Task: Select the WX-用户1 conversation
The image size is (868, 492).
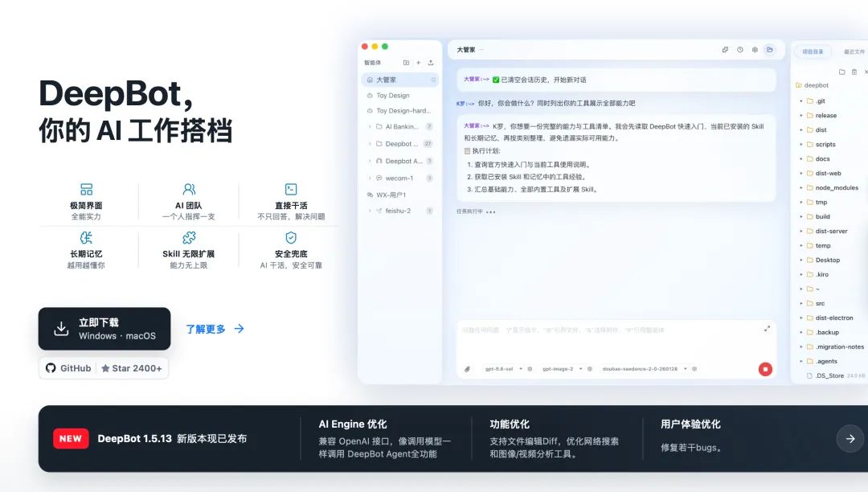Action: 400,195
